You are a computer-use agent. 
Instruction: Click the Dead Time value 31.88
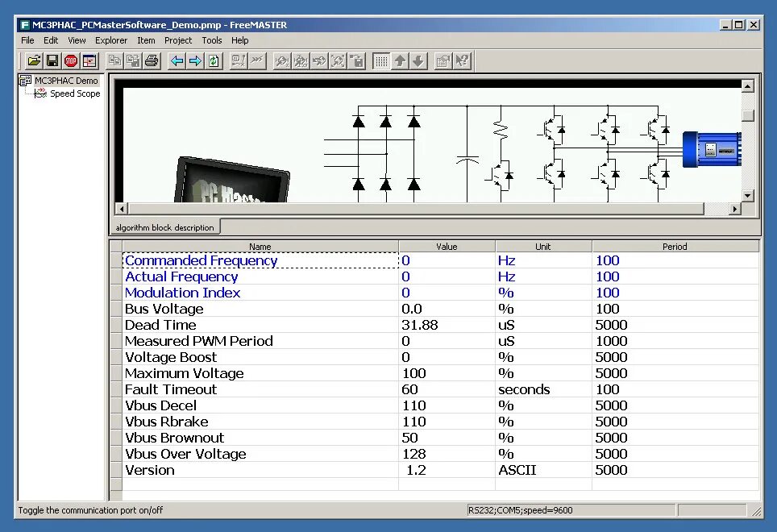tap(420, 325)
